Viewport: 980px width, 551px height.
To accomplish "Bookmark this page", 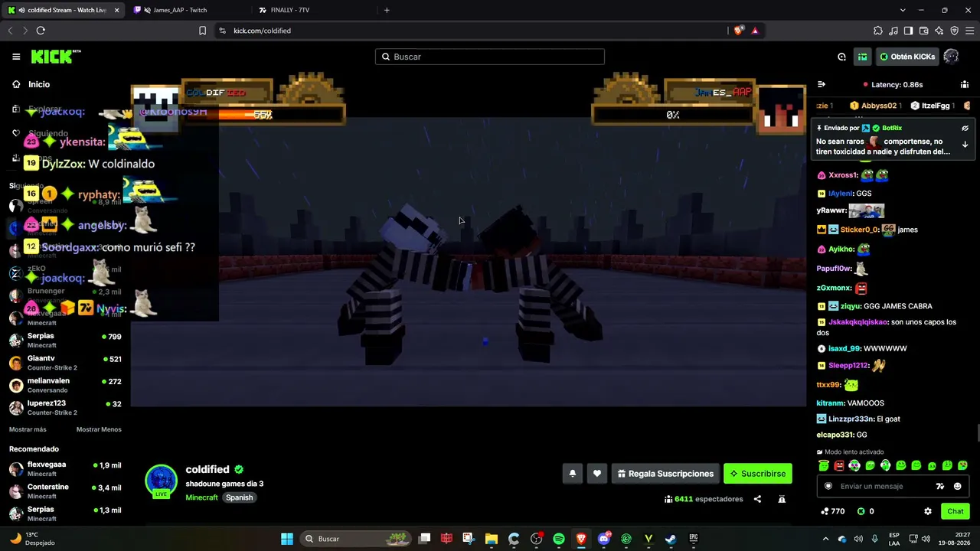I will coord(202,31).
